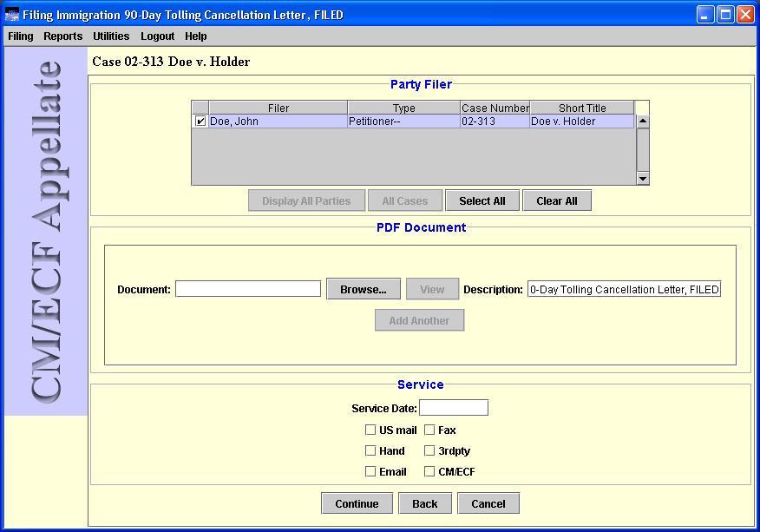Open the Reports menu
Viewport: 760px width, 532px height.
tap(63, 36)
